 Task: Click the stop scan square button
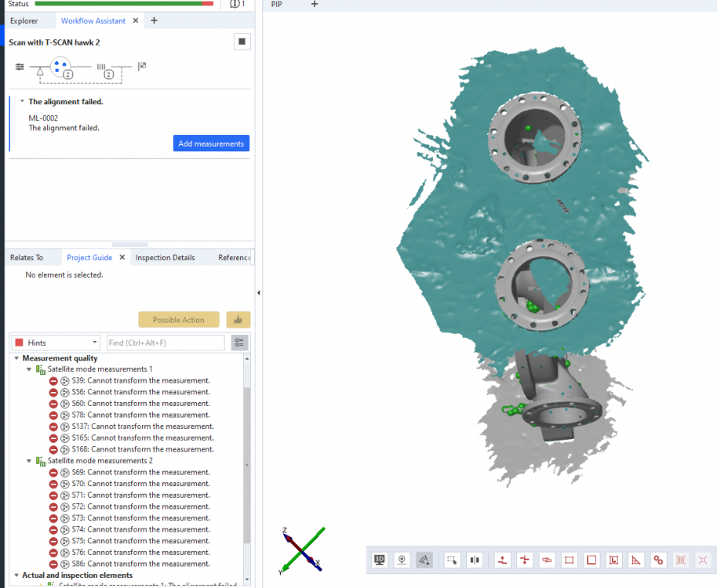click(x=242, y=42)
